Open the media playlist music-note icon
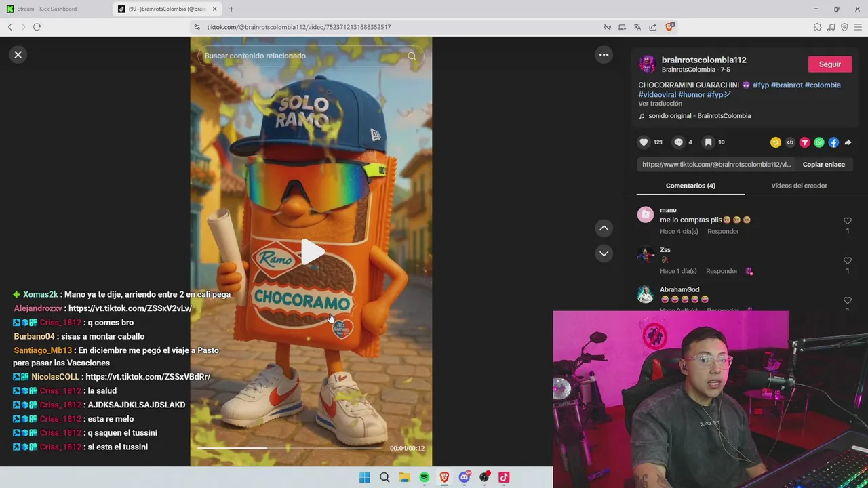This screenshot has height=488, width=868. (831, 27)
